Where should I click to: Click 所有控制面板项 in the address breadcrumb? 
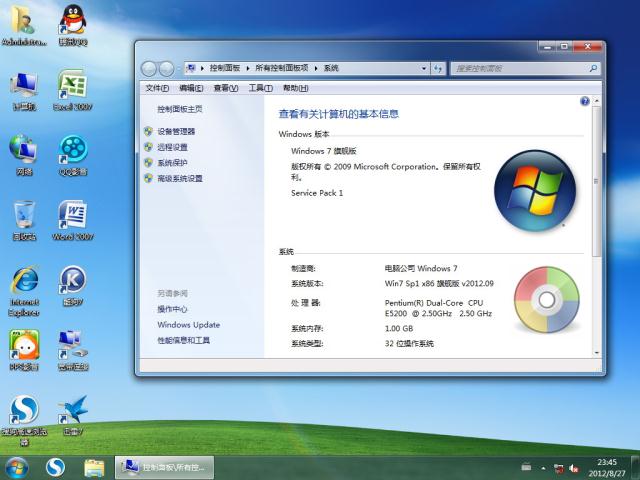[x=282, y=68]
